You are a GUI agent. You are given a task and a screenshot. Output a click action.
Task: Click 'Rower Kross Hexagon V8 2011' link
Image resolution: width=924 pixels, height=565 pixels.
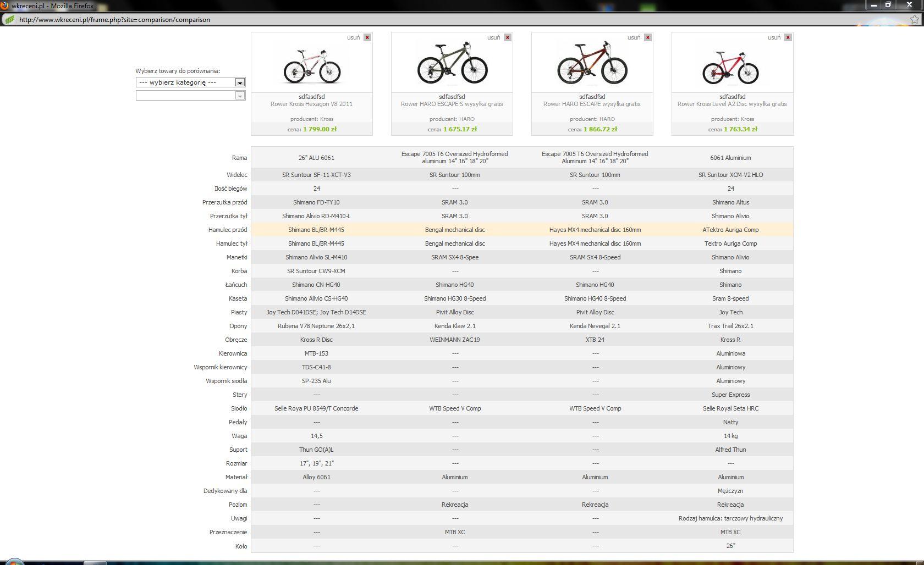(311, 104)
